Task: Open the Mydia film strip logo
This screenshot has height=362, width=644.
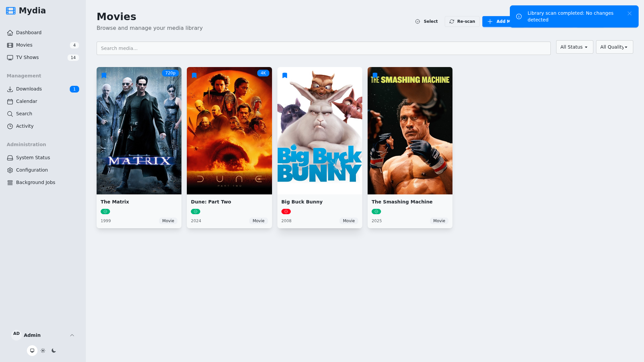Action: click(10, 10)
